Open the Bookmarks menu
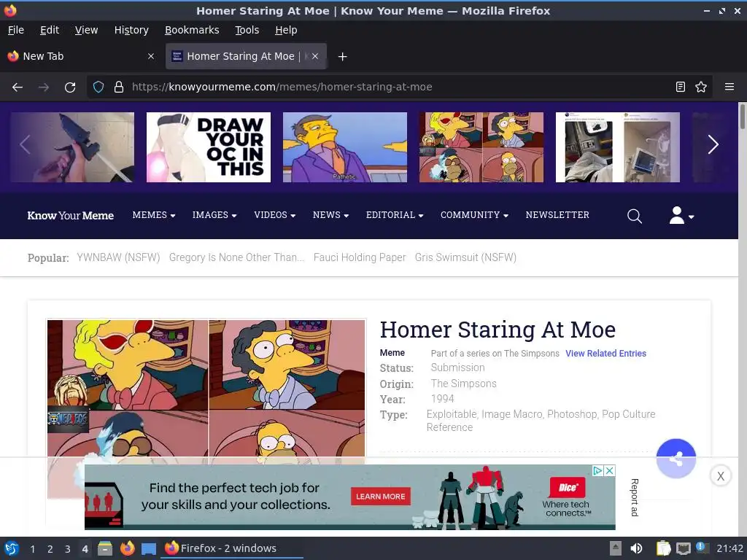The width and height of the screenshot is (747, 560). pos(192,30)
